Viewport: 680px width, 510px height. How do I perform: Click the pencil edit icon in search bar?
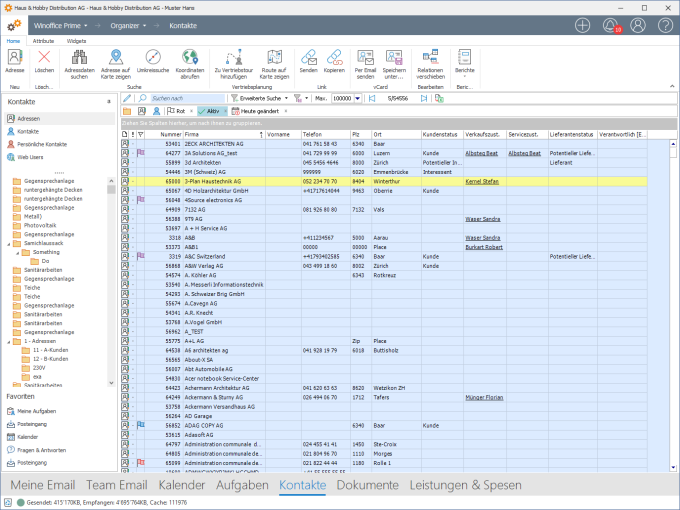click(127, 98)
